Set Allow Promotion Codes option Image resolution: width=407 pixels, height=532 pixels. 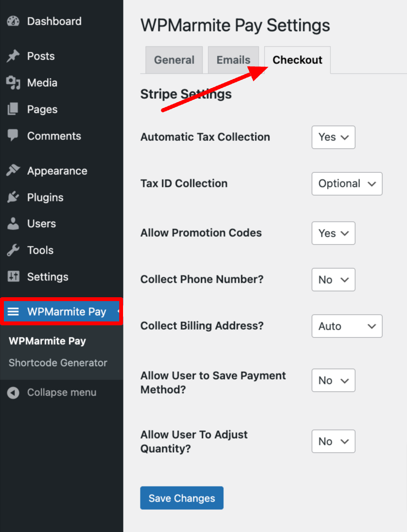point(333,233)
